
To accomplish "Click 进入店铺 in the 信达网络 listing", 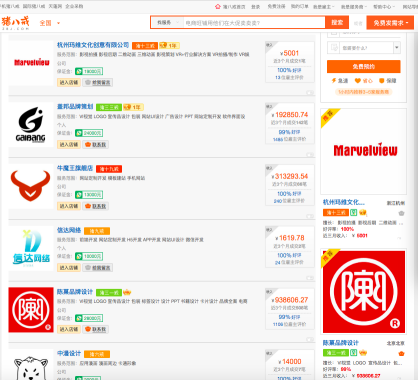I will [x=69, y=267].
